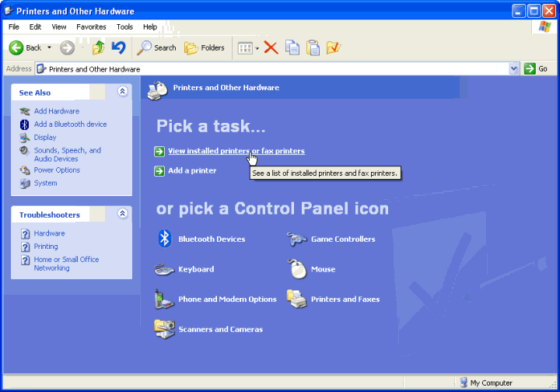Open the Hardware troubleshooter link
The height and width of the screenshot is (392, 560).
(x=49, y=233)
